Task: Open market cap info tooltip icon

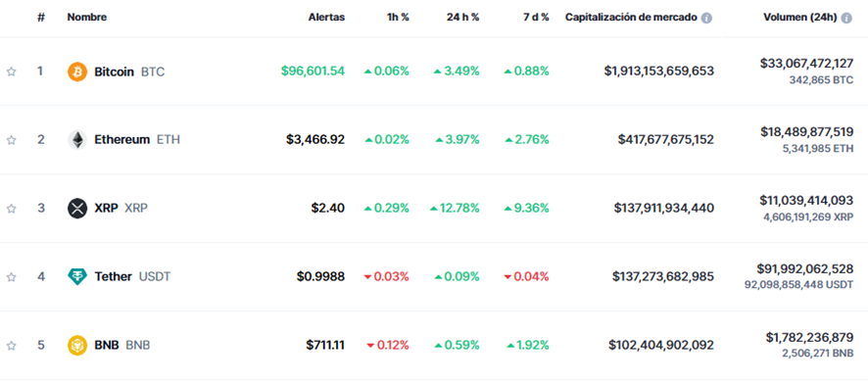Action: pyautogui.click(x=706, y=18)
